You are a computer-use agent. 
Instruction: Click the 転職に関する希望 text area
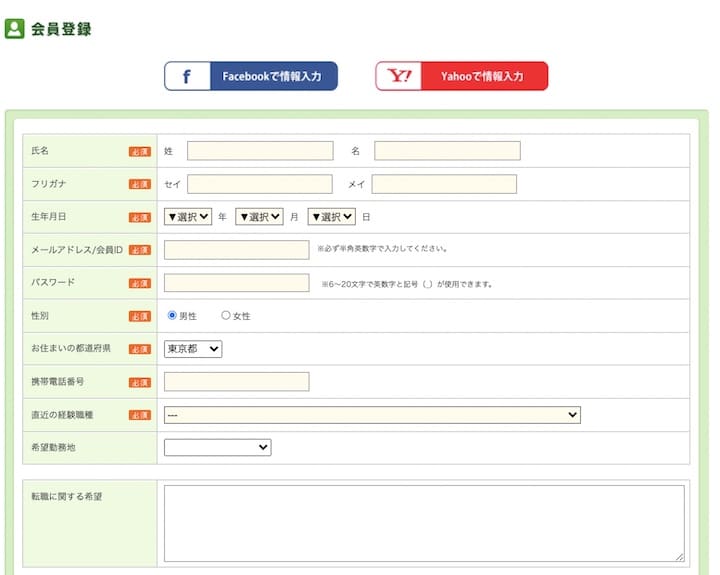424,524
